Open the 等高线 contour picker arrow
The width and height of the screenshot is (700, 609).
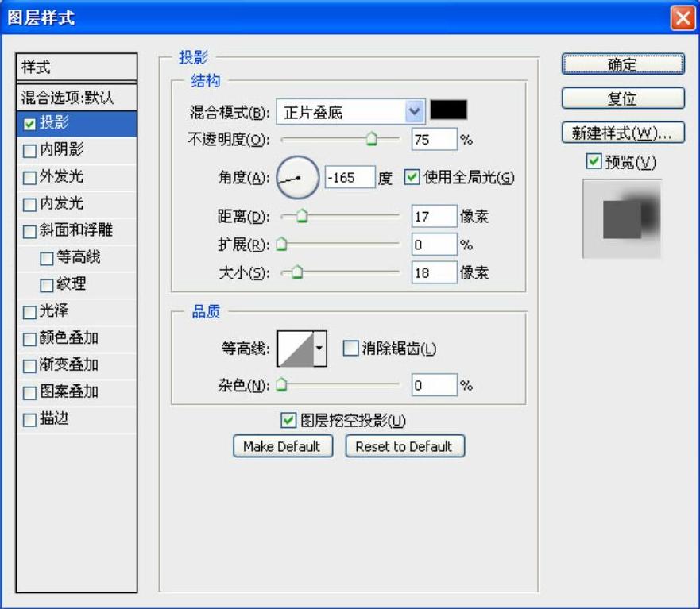click(319, 348)
